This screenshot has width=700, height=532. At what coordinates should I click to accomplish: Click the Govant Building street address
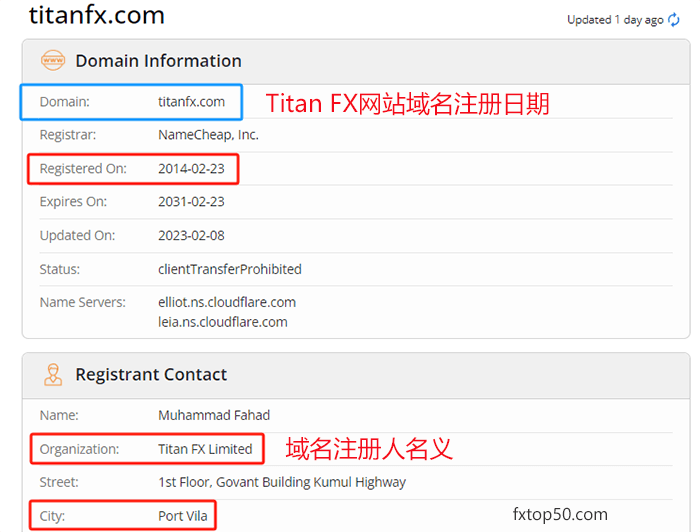[x=282, y=482]
